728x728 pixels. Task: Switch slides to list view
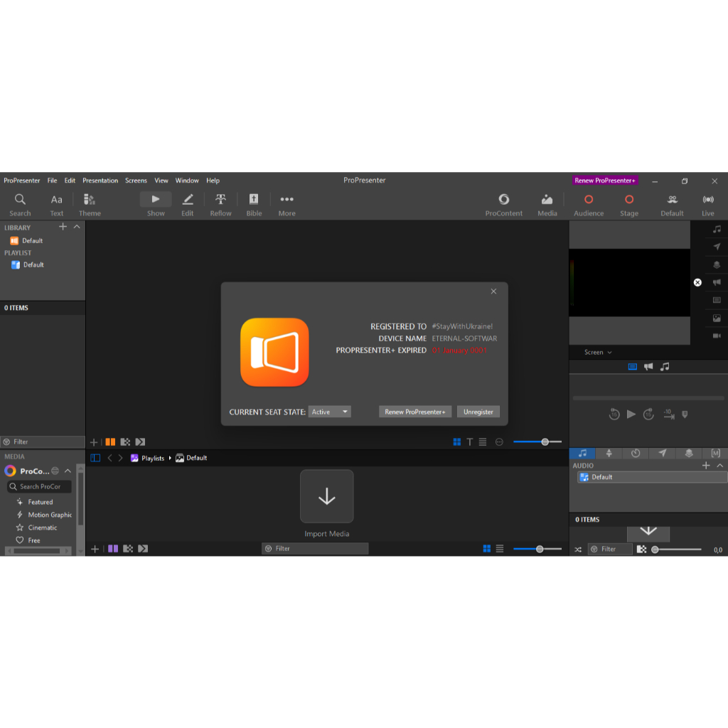point(483,442)
